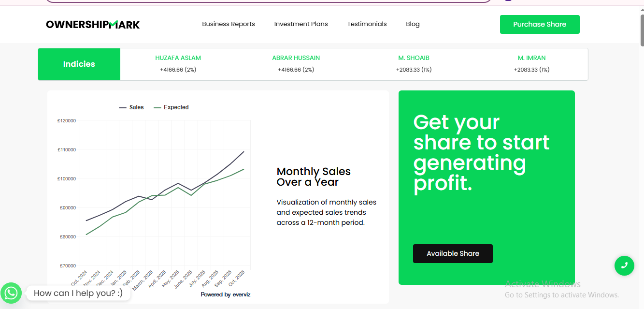This screenshot has width=644, height=309.
Task: Click the Indicies green label
Action: [79, 64]
